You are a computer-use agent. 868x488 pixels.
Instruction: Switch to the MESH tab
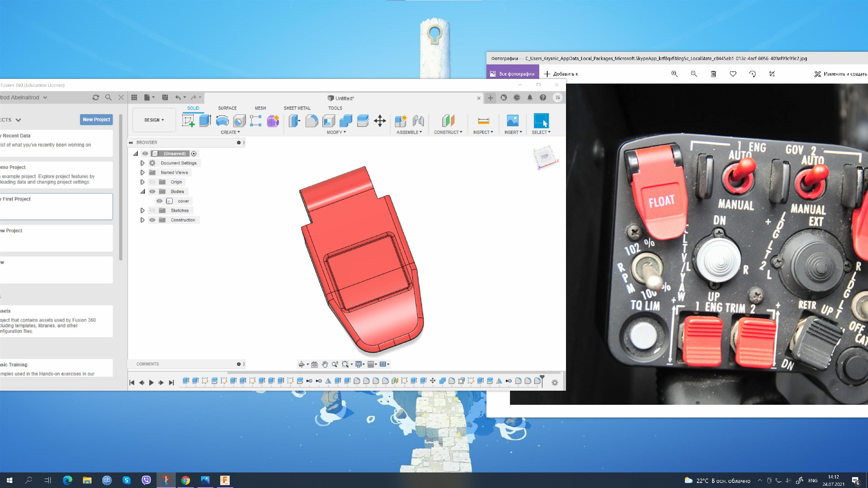point(260,108)
